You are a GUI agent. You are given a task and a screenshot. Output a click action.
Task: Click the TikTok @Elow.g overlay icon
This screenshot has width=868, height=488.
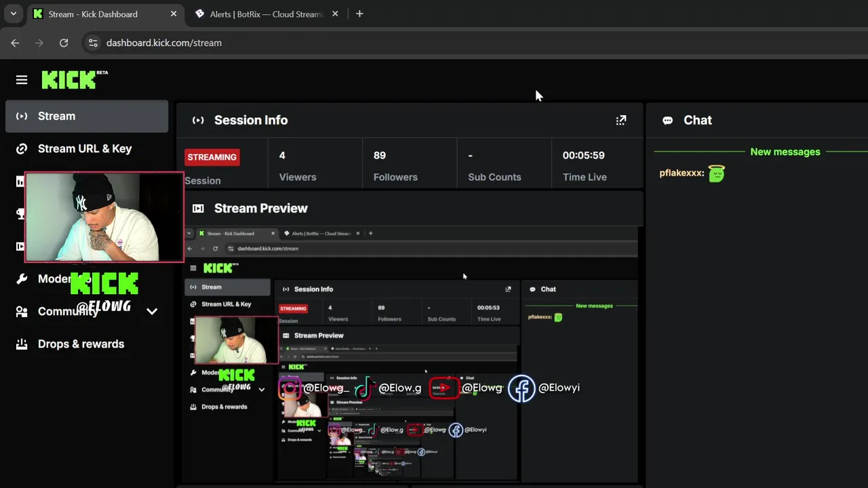[x=365, y=388]
